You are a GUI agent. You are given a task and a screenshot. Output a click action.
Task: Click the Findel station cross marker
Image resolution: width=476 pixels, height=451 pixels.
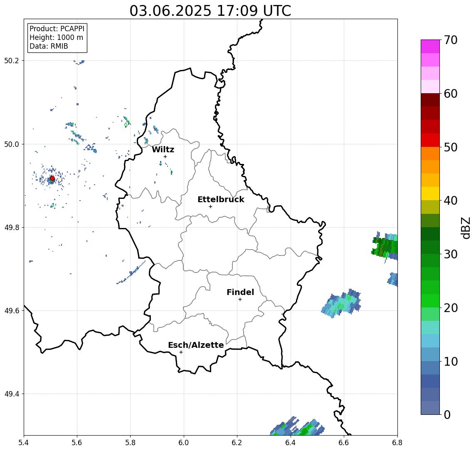240,300
